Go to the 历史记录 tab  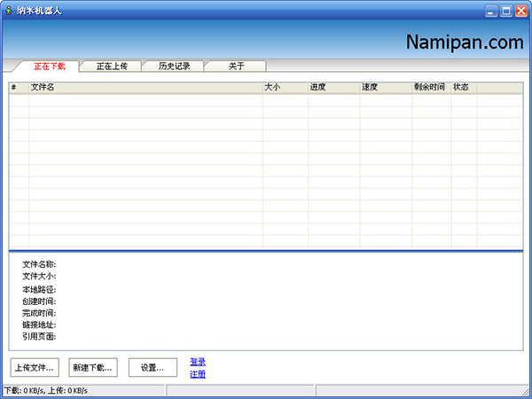coord(174,66)
